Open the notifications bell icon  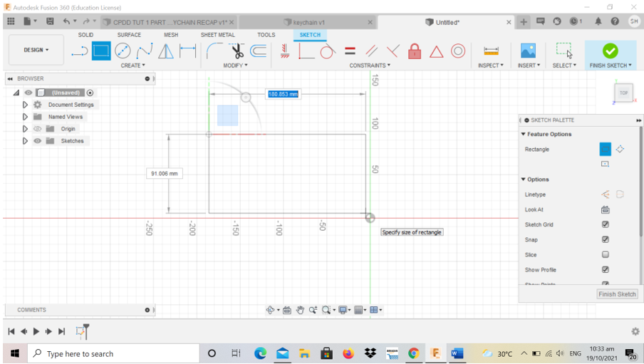pos(598,21)
